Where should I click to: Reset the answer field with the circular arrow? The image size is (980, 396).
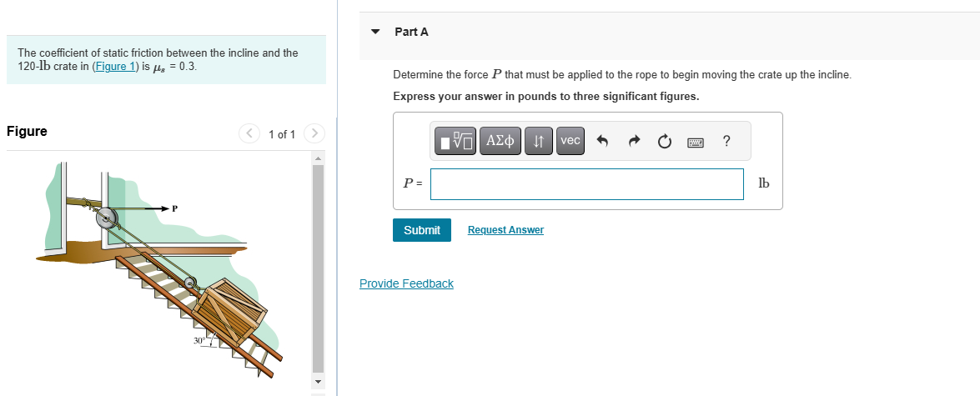[664, 142]
